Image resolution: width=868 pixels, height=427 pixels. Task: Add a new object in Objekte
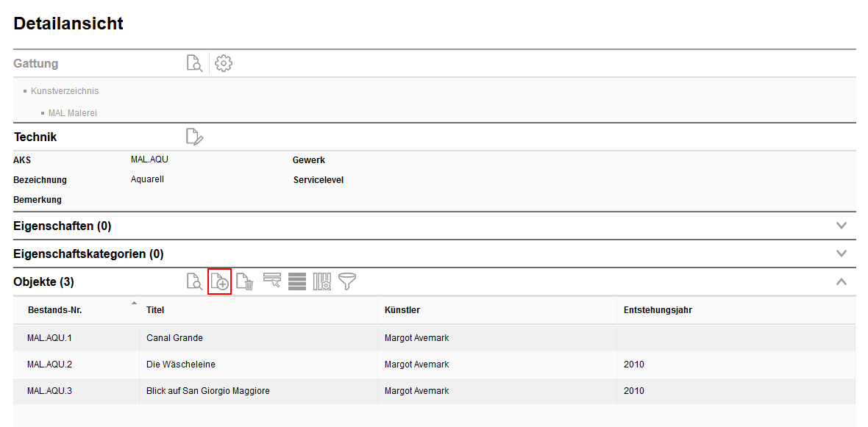click(220, 281)
